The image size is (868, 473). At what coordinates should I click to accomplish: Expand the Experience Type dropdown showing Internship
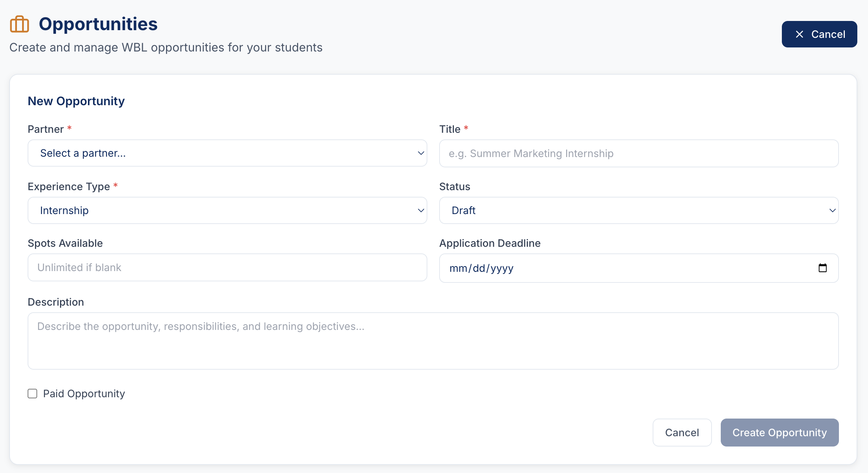pyautogui.click(x=227, y=210)
